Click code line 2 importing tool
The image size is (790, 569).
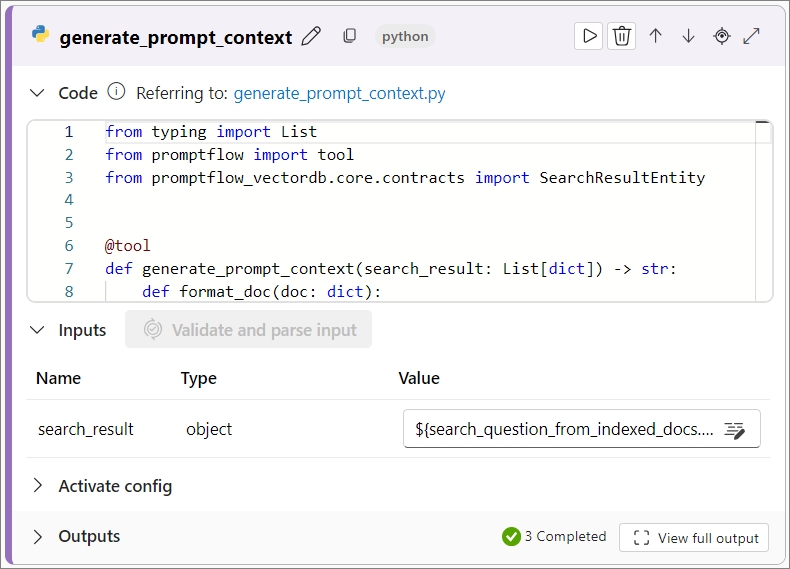[229, 155]
